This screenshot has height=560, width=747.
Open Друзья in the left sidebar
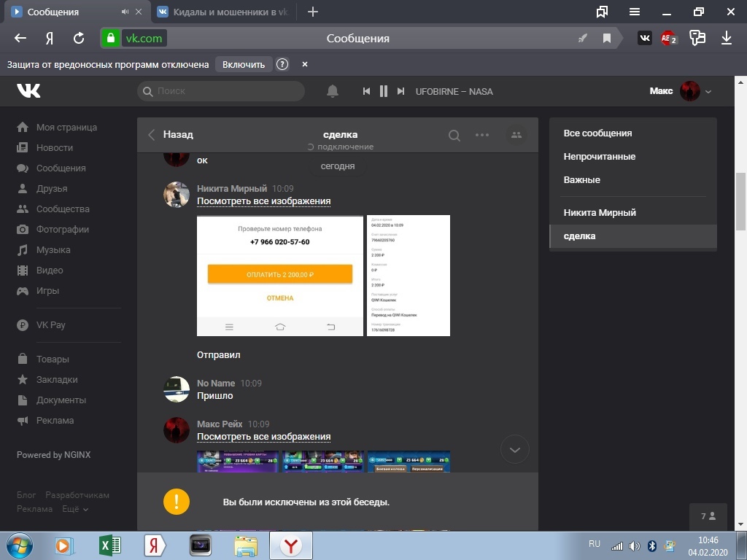pyautogui.click(x=51, y=188)
